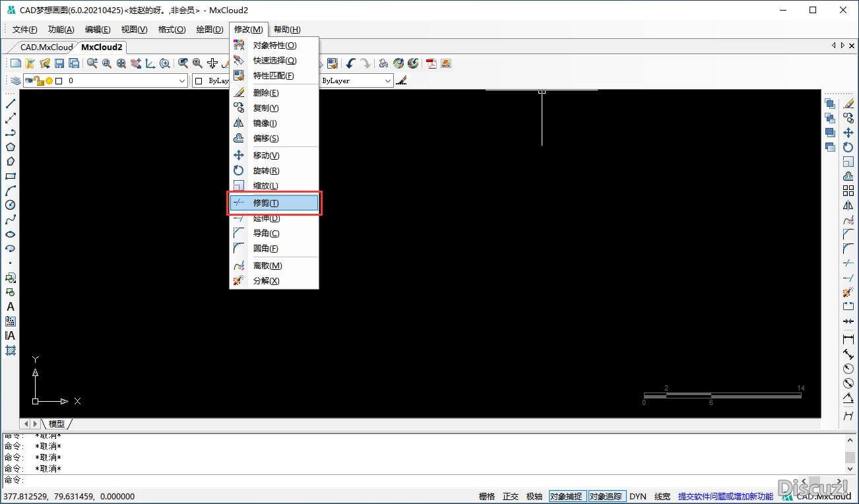Open the 文件(F) menu
This screenshot has height=504, width=859.
point(25,30)
